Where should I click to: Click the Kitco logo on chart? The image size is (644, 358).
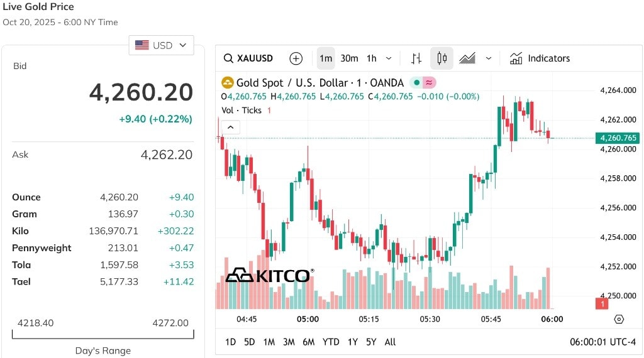coord(269,275)
